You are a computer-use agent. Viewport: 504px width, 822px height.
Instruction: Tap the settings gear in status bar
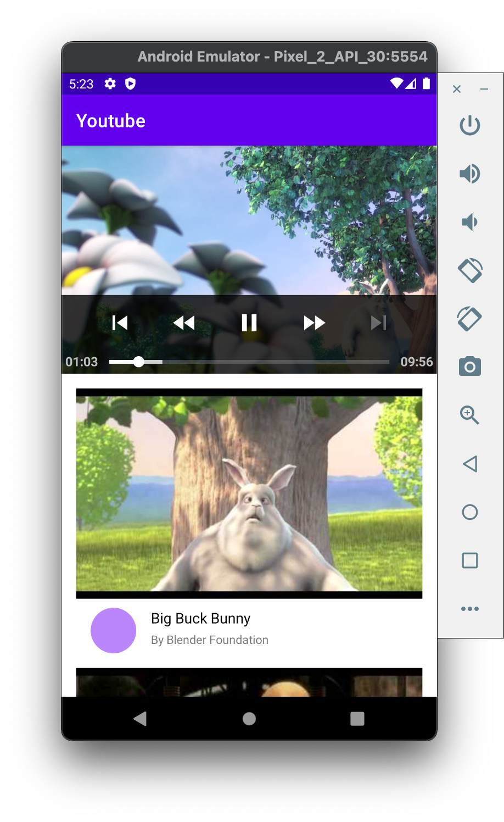110,84
